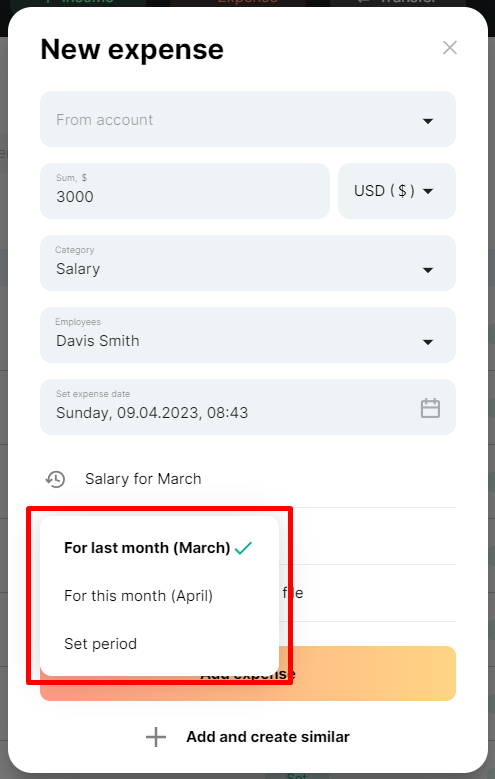Click the plus icon beside Add and create similar

click(156, 737)
